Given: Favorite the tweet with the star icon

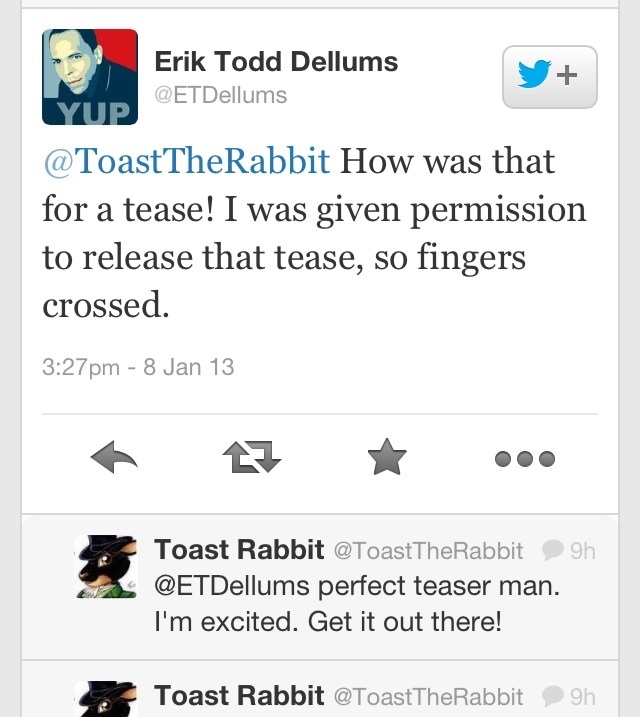Looking at the screenshot, I should click(x=387, y=459).
